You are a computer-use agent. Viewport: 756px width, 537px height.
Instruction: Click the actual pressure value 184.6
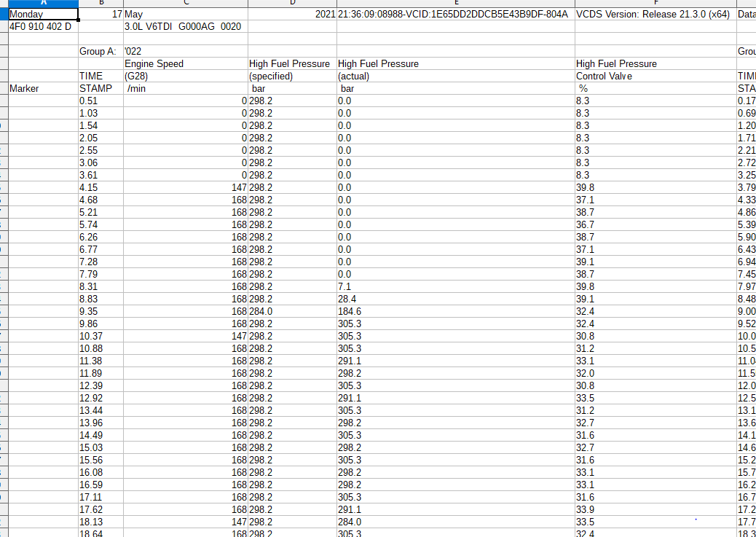[x=455, y=312]
